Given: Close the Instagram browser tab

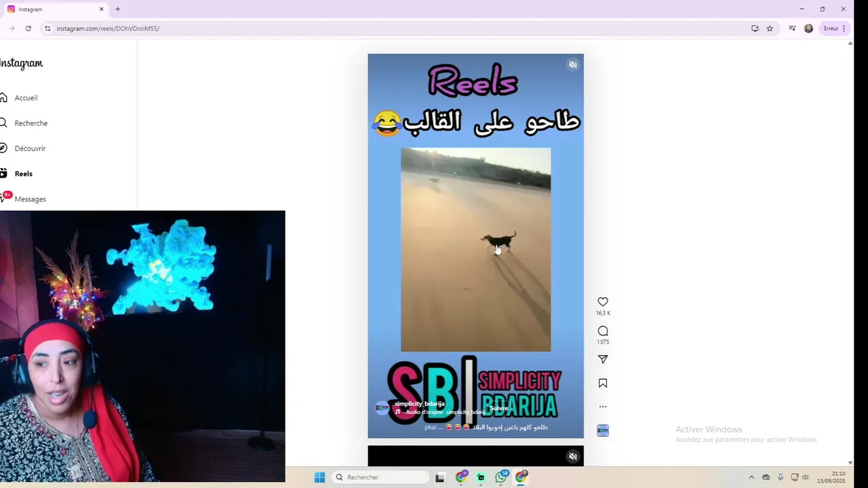Looking at the screenshot, I should tap(102, 9).
